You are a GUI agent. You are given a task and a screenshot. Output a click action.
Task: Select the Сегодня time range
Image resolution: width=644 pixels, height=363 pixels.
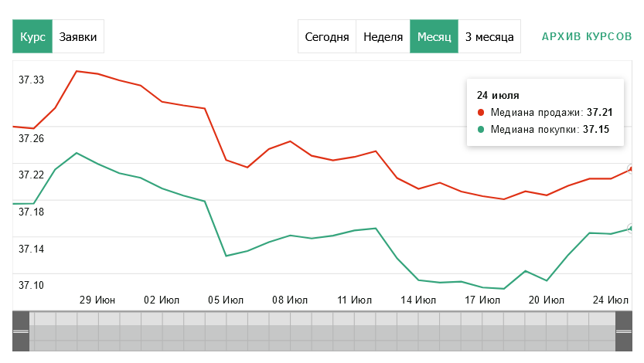[x=327, y=36]
